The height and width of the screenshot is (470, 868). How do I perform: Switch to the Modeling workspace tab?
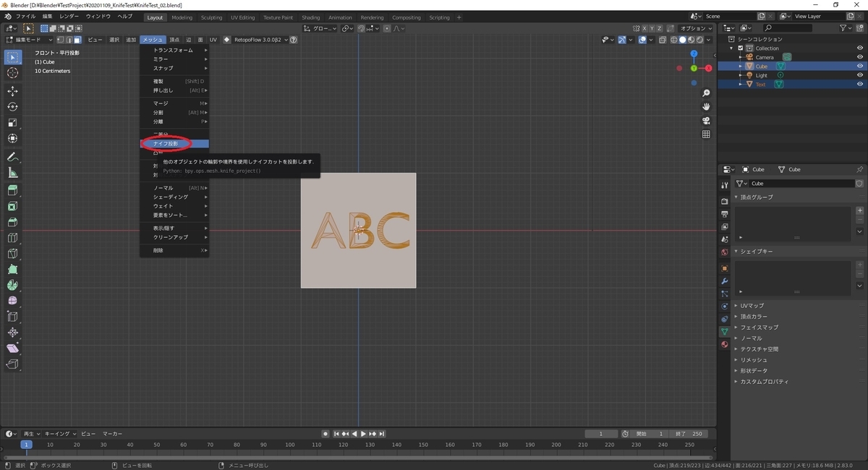(x=182, y=17)
